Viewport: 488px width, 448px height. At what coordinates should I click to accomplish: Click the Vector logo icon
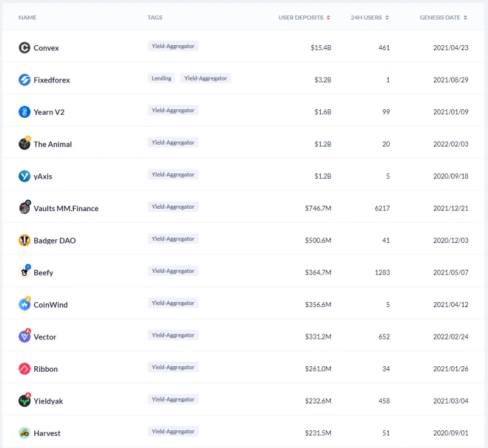click(x=24, y=336)
